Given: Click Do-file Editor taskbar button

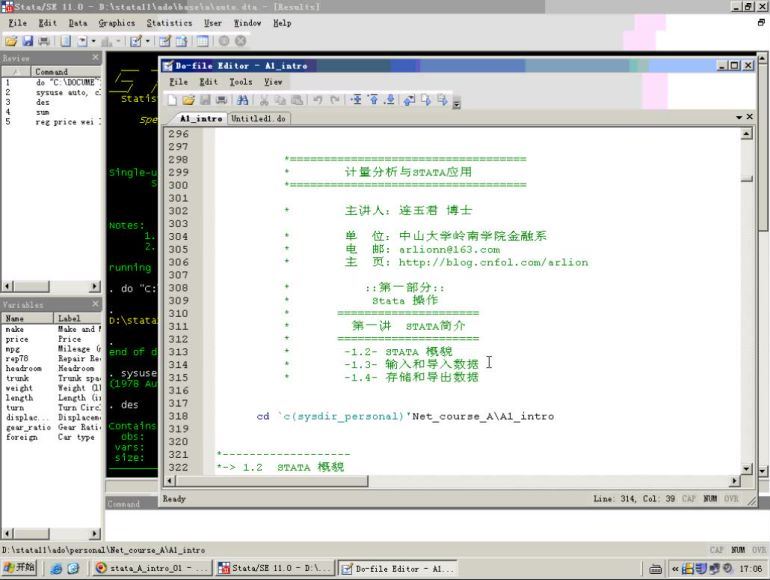Looking at the screenshot, I should 398,568.
